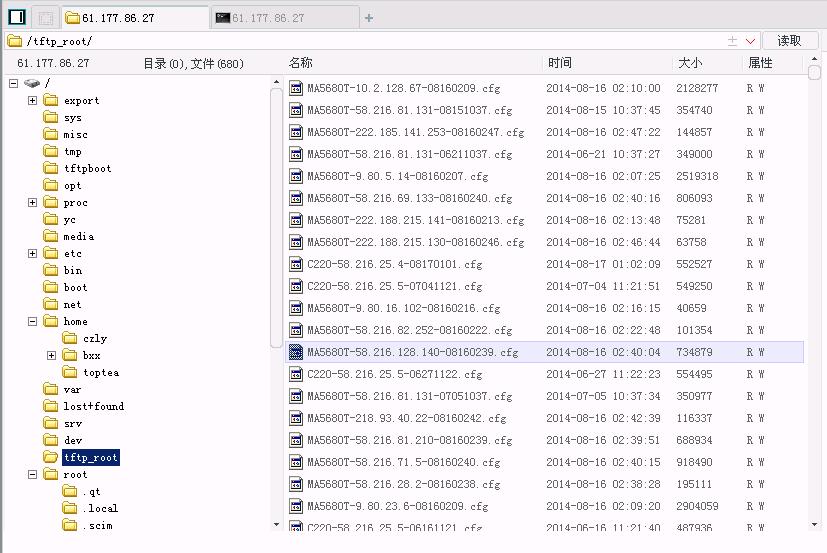Viewport: 827px width, 553px height.
Task: Select the tftpboot folder icon
Action: click(51, 168)
